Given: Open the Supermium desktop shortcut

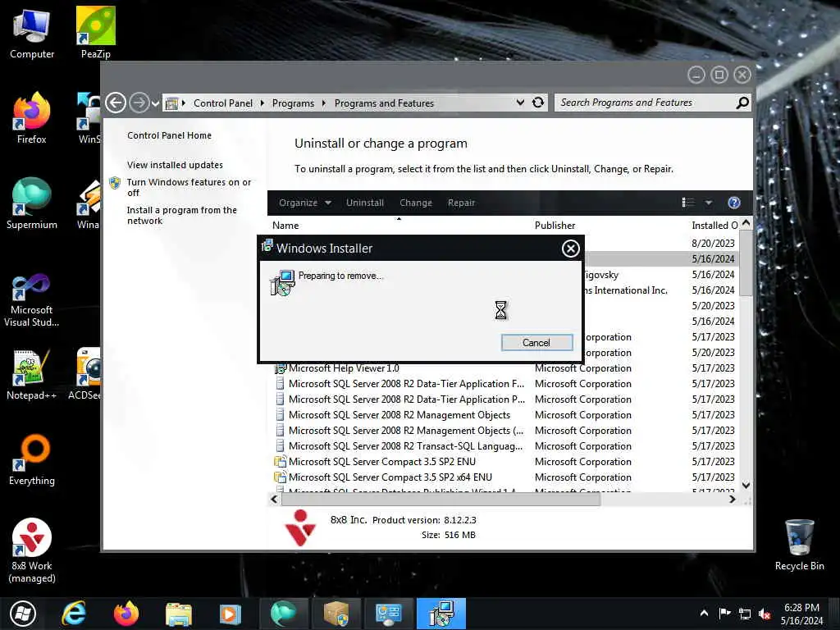Looking at the screenshot, I should [32, 203].
